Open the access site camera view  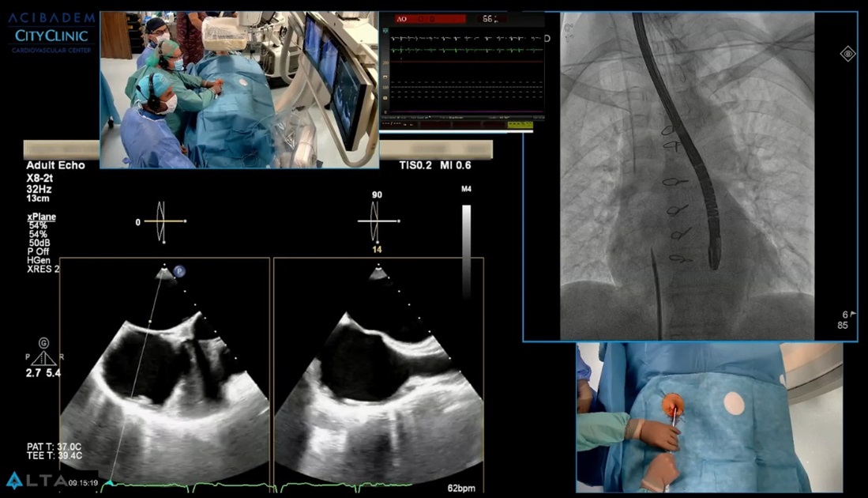[x=708, y=417]
